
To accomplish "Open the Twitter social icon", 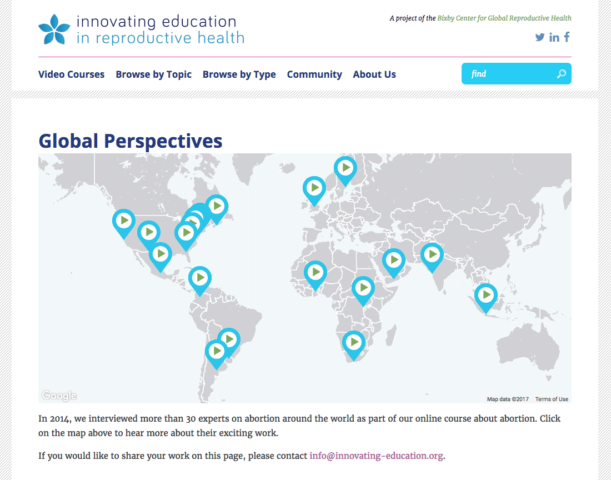I will point(540,37).
